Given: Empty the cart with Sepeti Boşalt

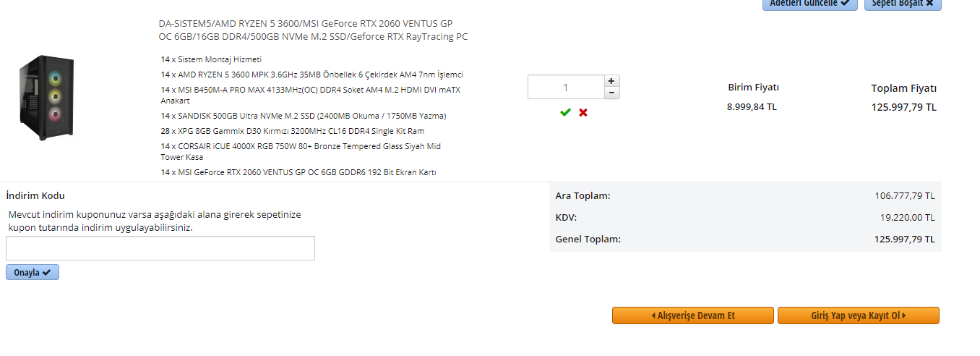Looking at the screenshot, I should pyautogui.click(x=903, y=4).
